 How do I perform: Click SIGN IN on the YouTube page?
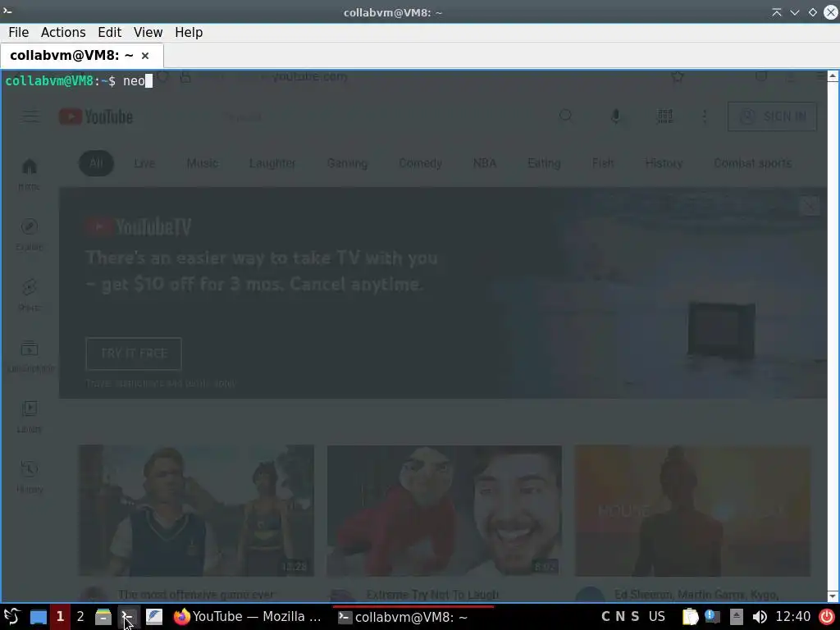click(772, 116)
